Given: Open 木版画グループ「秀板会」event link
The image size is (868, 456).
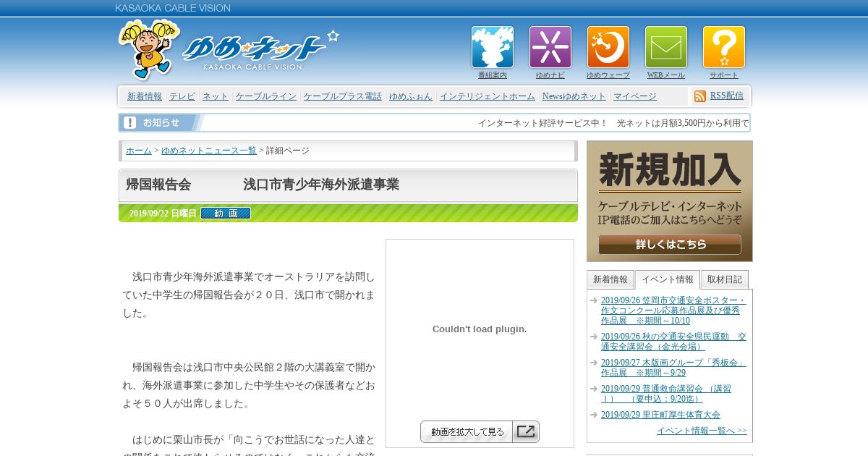Looking at the screenshot, I should [x=673, y=368].
